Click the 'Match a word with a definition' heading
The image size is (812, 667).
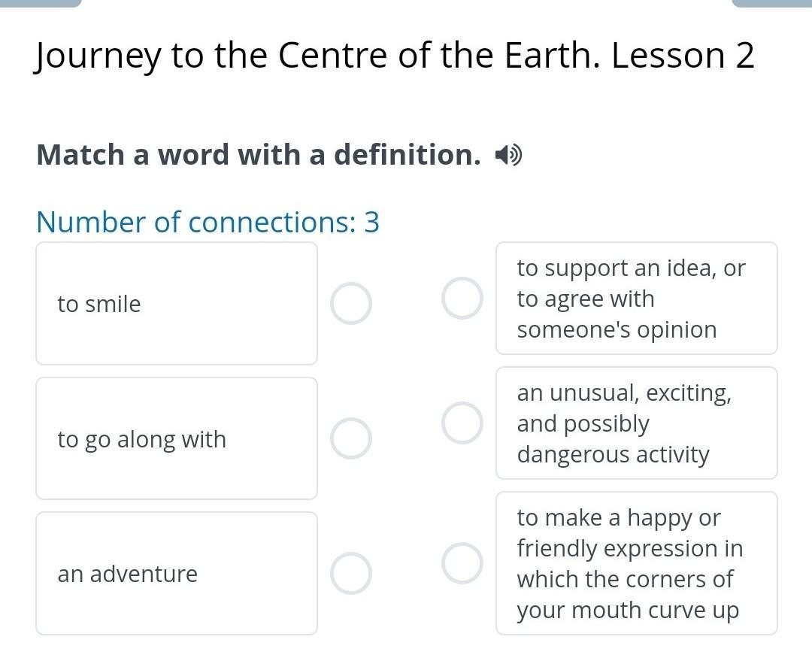tap(259, 155)
